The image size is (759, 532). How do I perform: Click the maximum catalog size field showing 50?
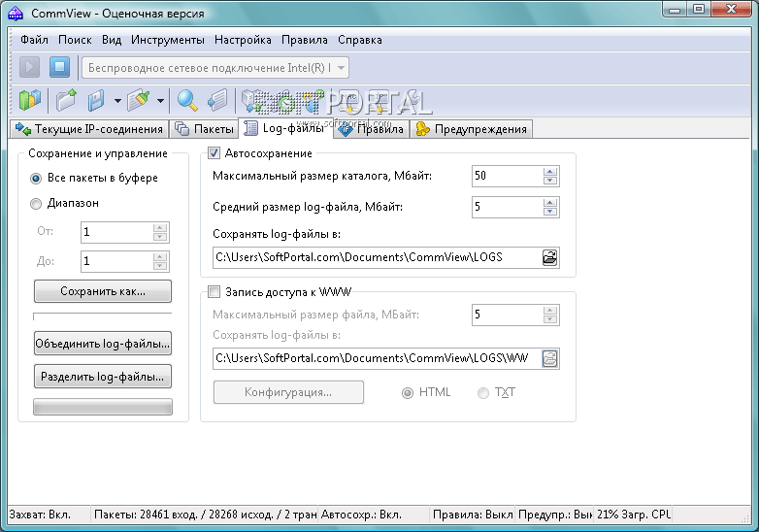(508, 176)
